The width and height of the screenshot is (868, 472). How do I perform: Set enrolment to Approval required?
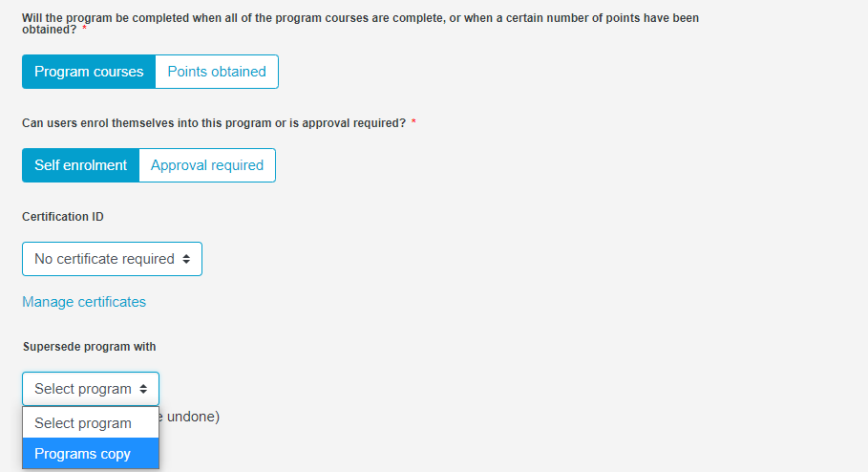coord(207,165)
